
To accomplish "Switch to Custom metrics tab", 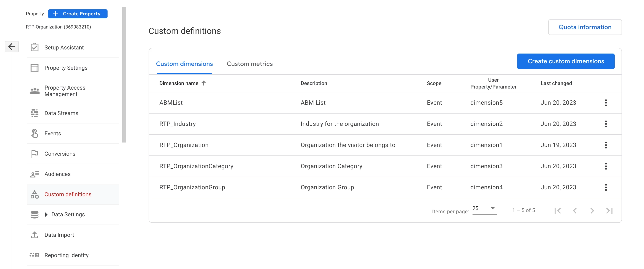I will pyautogui.click(x=249, y=64).
